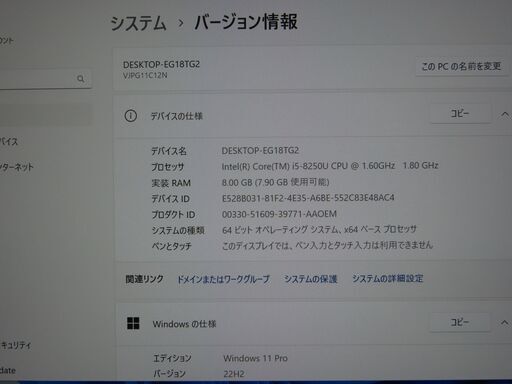
Task: Open the アカウント sidebar item at top
Action: tap(7, 41)
